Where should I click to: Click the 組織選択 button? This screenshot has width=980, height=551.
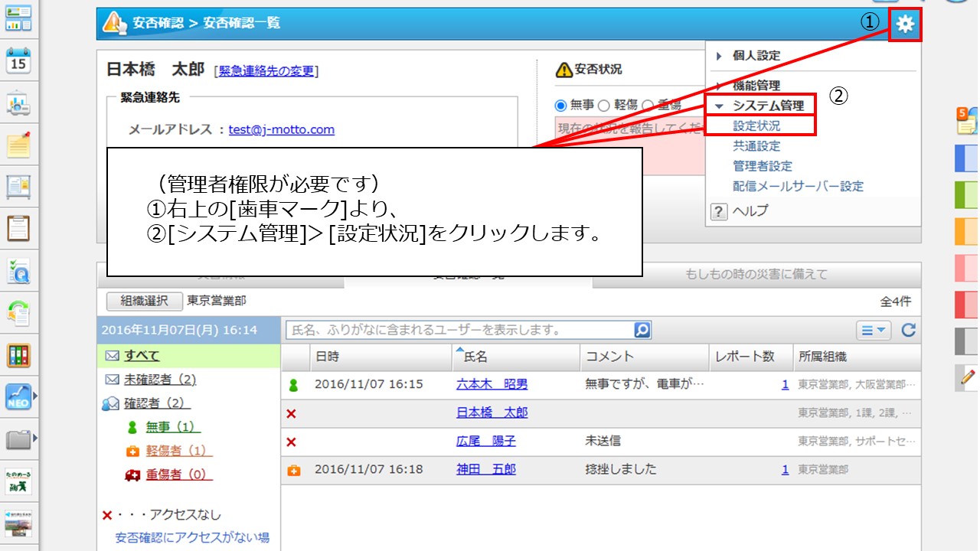click(144, 301)
